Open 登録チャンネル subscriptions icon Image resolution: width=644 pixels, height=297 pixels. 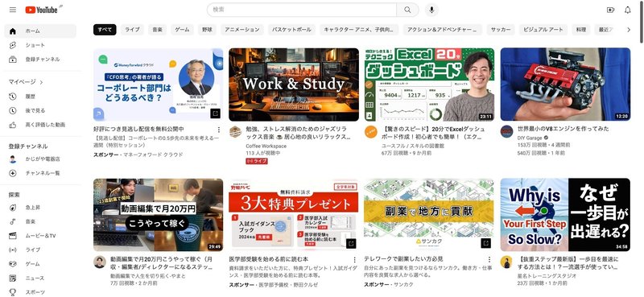tap(13, 59)
